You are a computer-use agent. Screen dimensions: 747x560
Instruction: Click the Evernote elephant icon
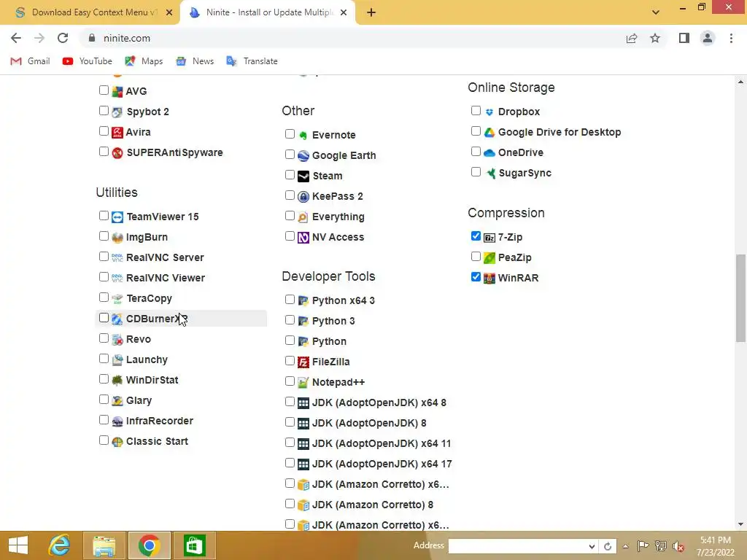click(x=303, y=135)
